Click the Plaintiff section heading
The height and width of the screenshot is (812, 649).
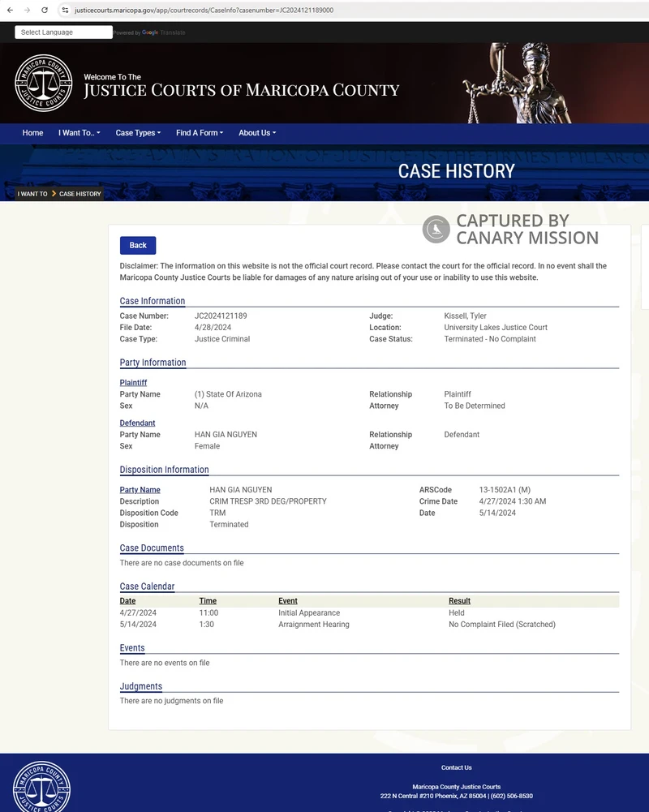click(133, 383)
